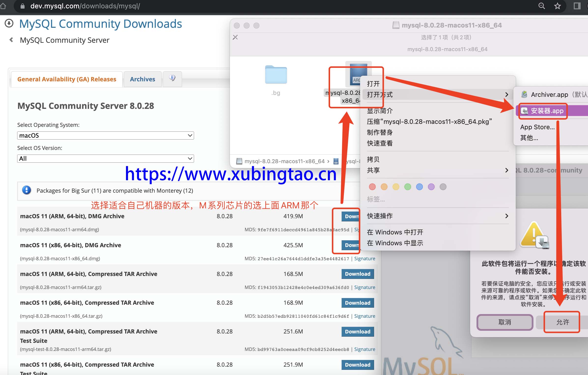Click path bar item mysql-8.0.28-macos11-x86_64
Screen dimensions: 588x375
[284, 161]
